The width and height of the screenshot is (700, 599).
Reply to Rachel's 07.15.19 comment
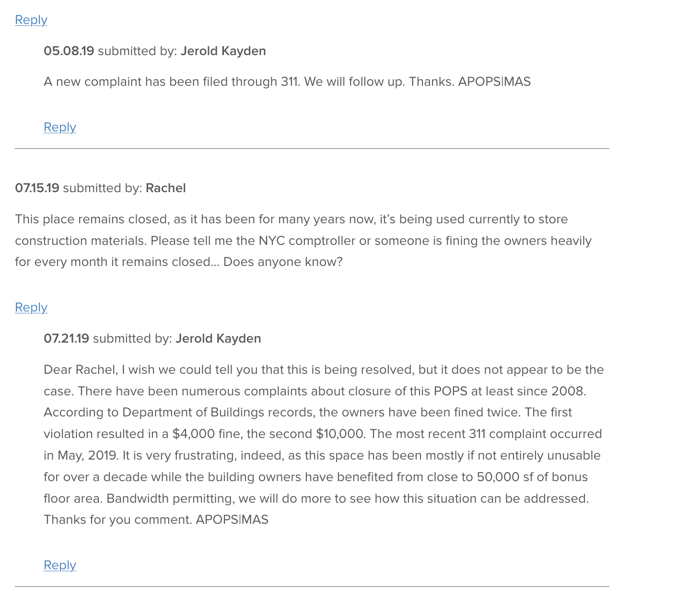click(31, 307)
